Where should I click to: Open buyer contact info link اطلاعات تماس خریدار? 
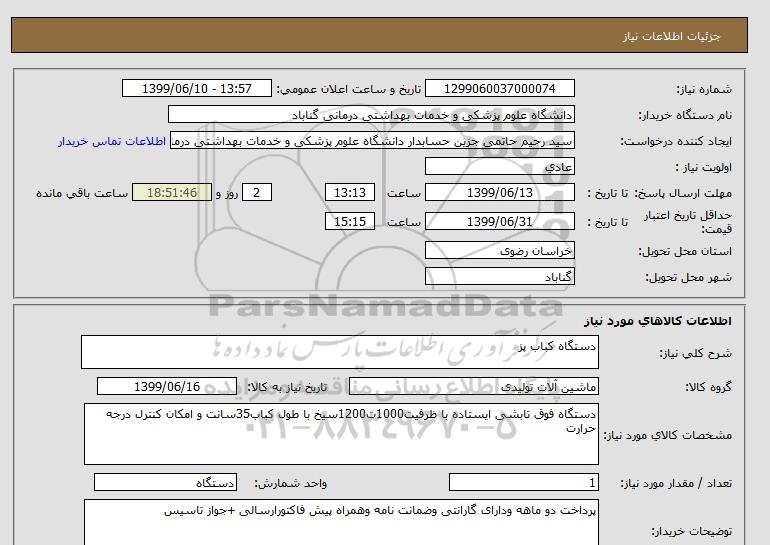point(112,141)
